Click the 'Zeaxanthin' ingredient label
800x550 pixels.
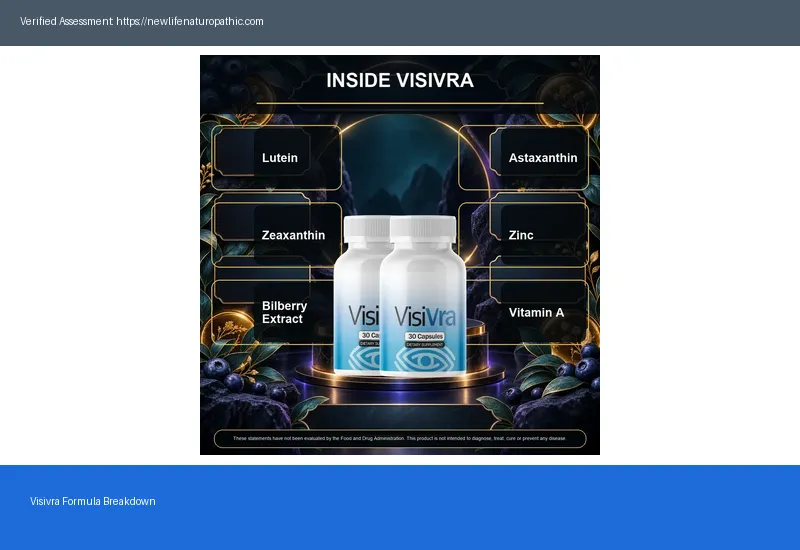[x=293, y=235]
